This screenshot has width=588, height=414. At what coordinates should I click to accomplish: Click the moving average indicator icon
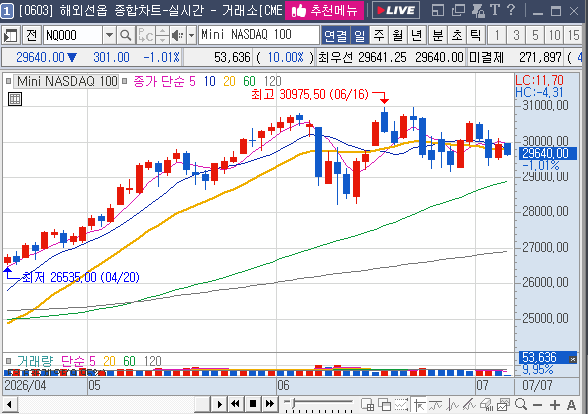pyautogui.click(x=436, y=405)
